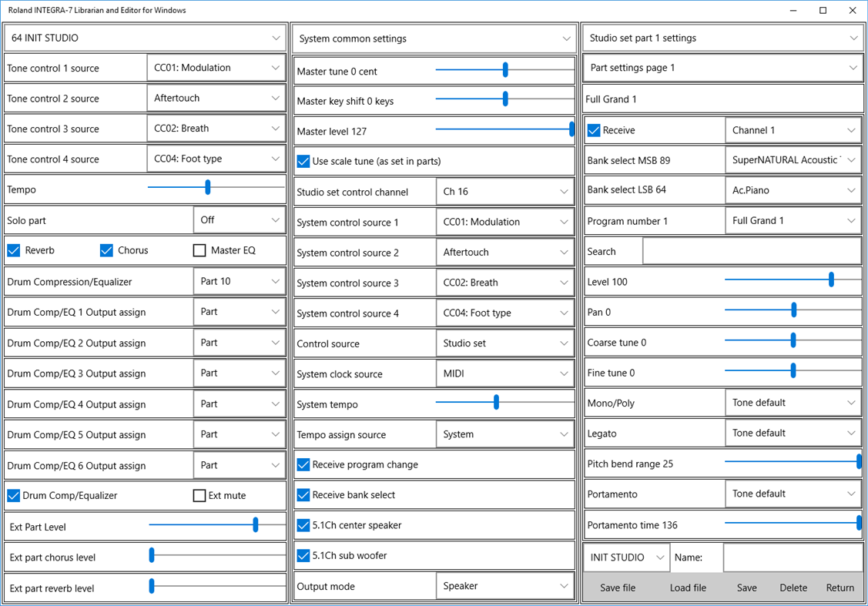Open System clock source dropdown
This screenshot has width=868, height=606.
[505, 373]
